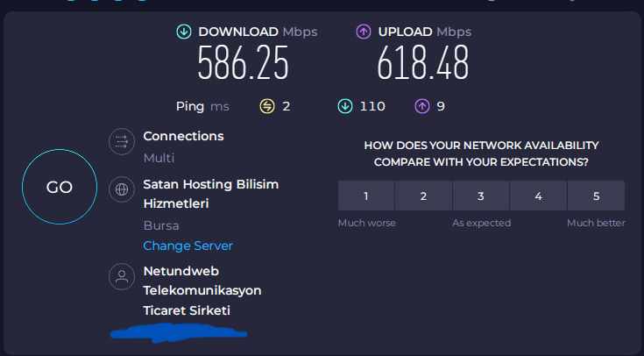Select rating 3 As expected

(x=481, y=196)
